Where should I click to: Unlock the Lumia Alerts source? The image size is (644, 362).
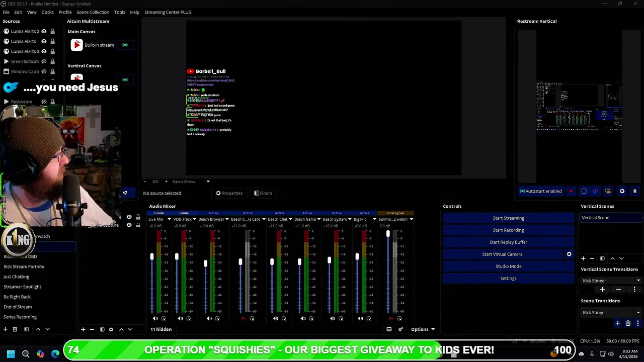[52, 41]
